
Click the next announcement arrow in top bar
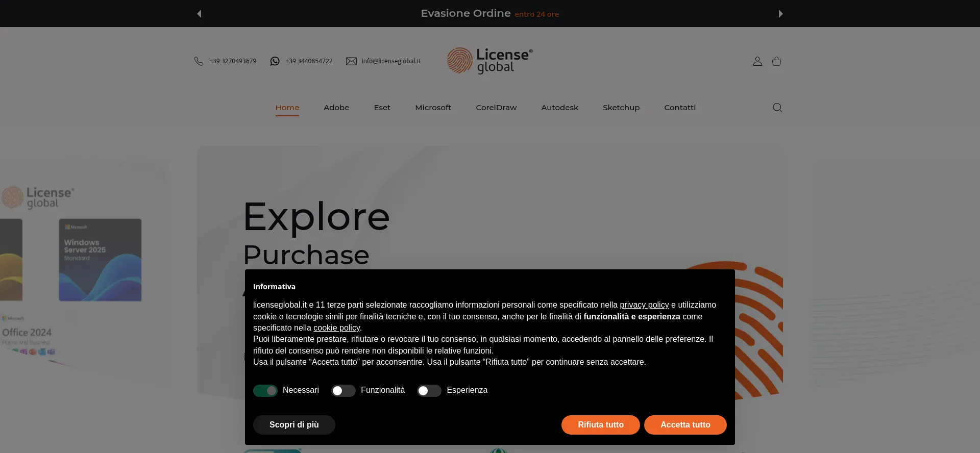pos(780,14)
